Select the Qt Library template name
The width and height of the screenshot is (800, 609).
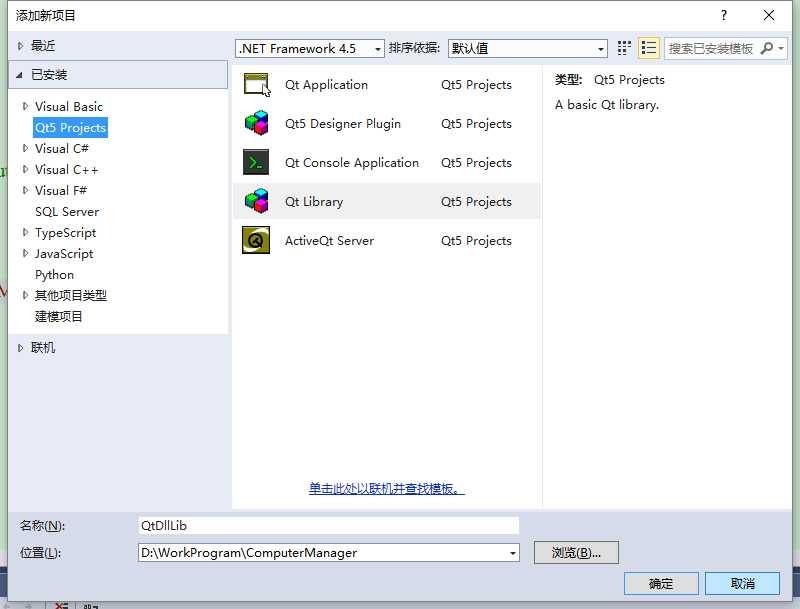(314, 201)
